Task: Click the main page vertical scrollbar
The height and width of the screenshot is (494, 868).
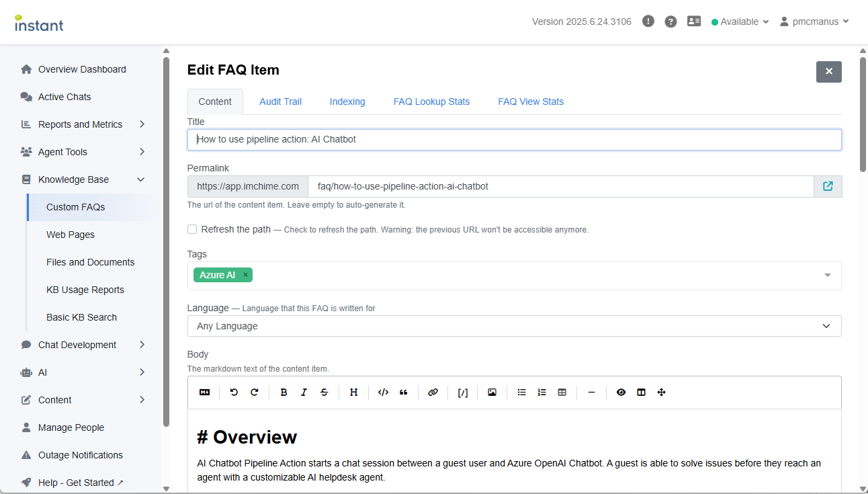Action: 863,114
